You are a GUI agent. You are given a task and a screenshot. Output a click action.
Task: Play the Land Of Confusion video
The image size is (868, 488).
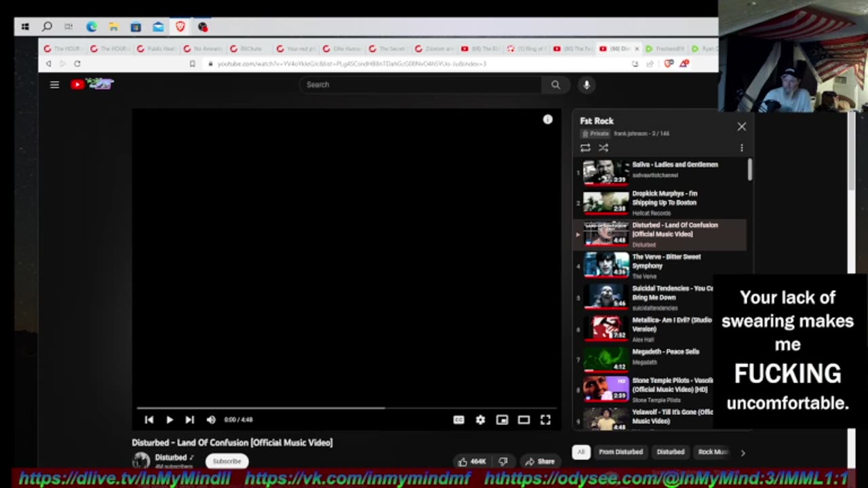point(170,420)
